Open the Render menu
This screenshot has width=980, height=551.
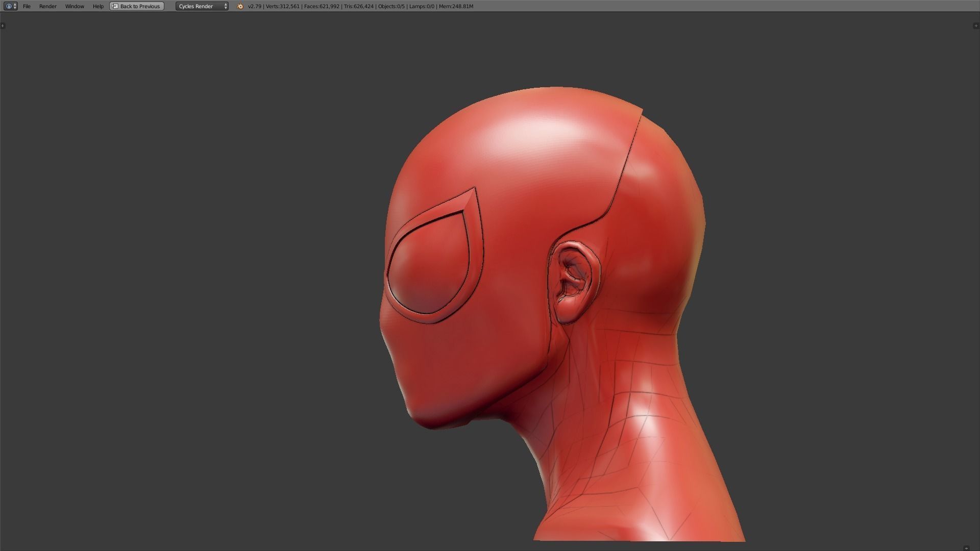pyautogui.click(x=48, y=6)
